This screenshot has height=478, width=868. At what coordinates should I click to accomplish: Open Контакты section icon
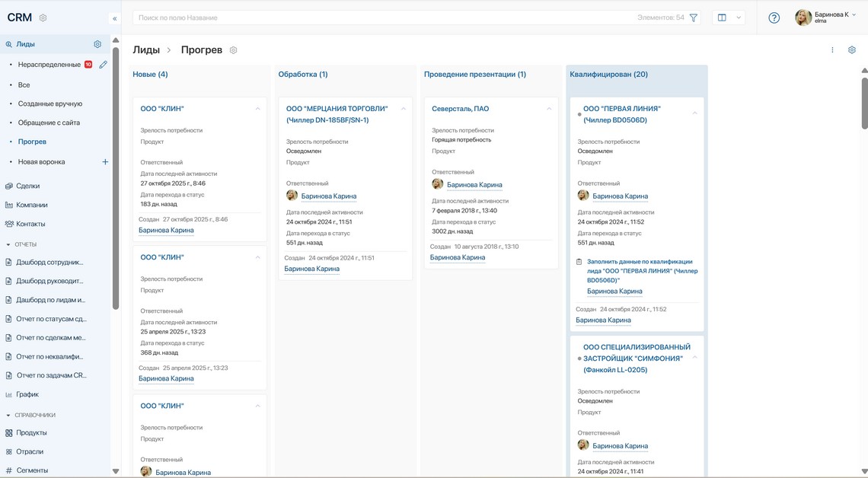(x=9, y=224)
